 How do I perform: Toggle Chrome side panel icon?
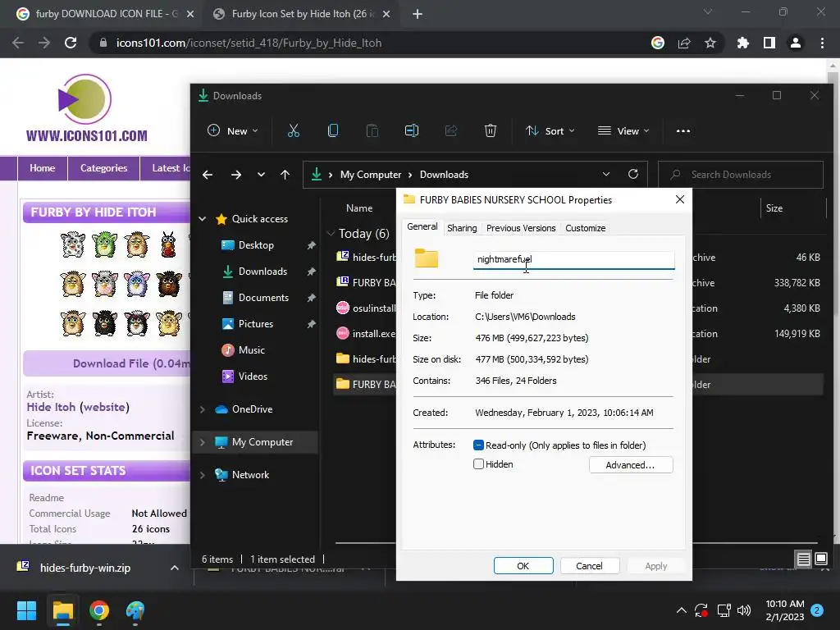(769, 43)
